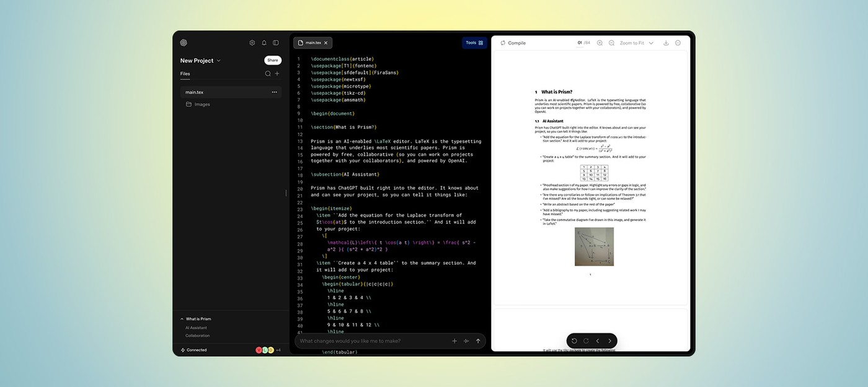Open the Images folder
868x387 pixels.
(202, 104)
